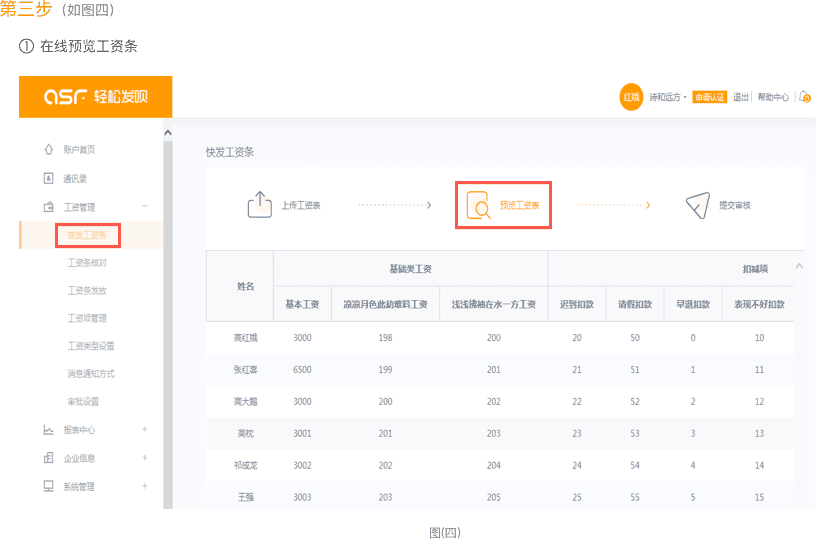Select 工资条发放 menu item
This screenshot has height=539, width=816.
point(87,290)
